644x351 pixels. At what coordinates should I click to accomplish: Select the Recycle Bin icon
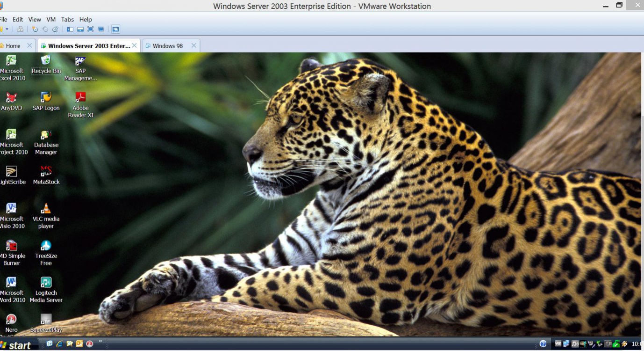pyautogui.click(x=46, y=64)
